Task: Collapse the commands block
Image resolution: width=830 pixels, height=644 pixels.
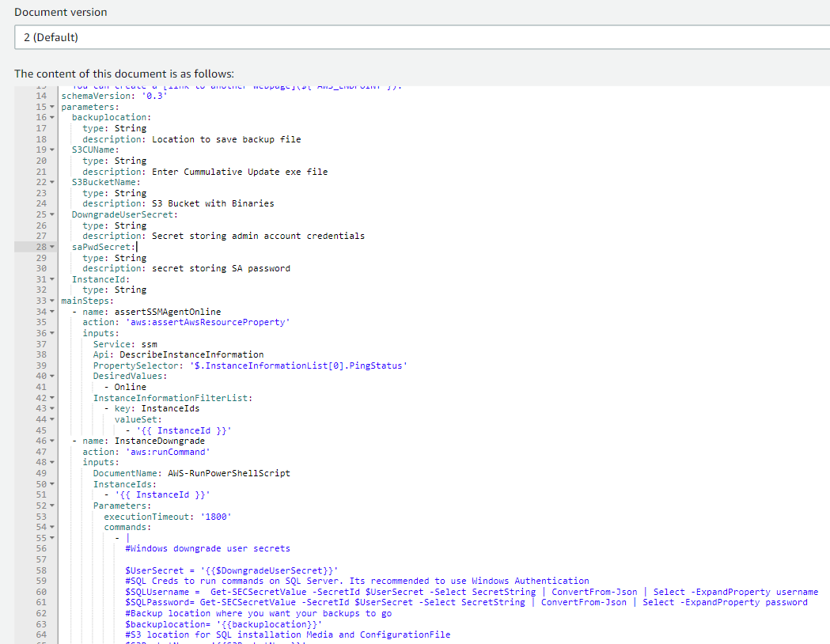Action: [52, 526]
